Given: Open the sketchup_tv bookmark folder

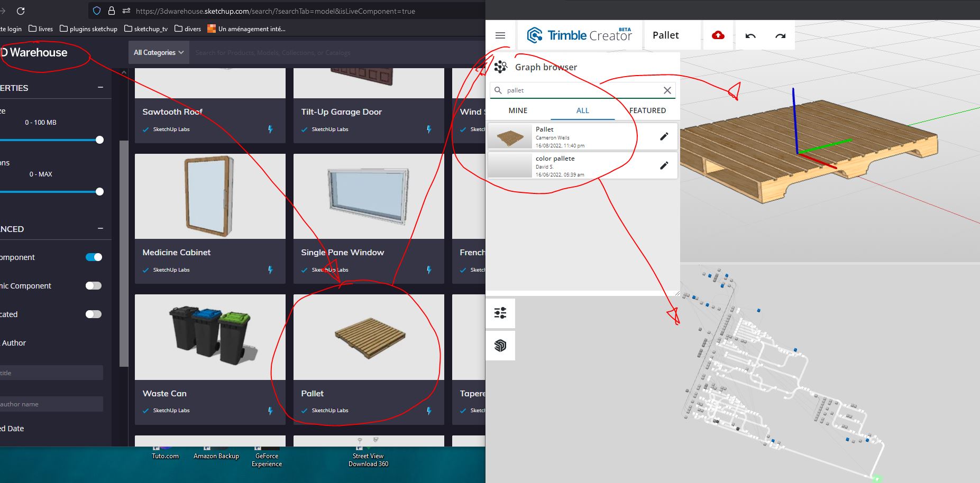Looking at the screenshot, I should pos(146,29).
